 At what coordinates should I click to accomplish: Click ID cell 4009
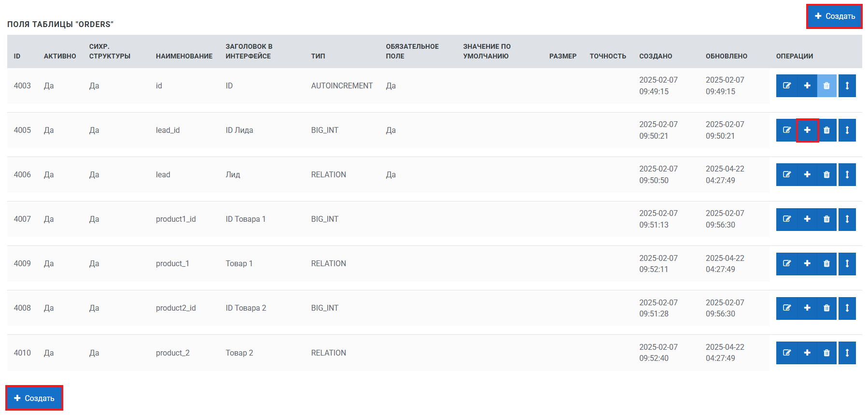click(x=22, y=263)
